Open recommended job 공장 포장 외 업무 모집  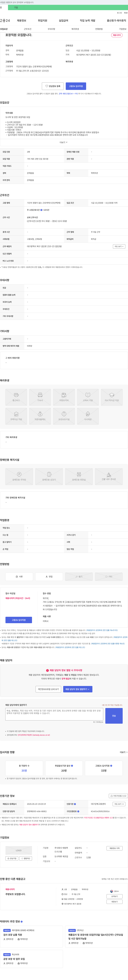click(x=14, y=959)
